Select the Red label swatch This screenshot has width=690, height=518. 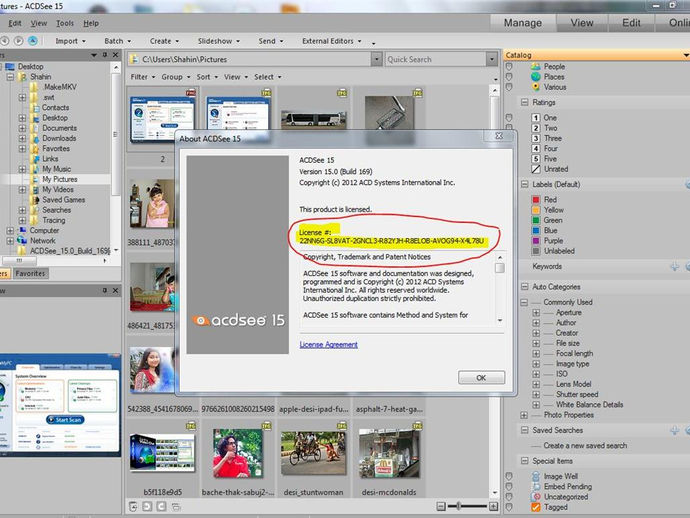point(536,200)
